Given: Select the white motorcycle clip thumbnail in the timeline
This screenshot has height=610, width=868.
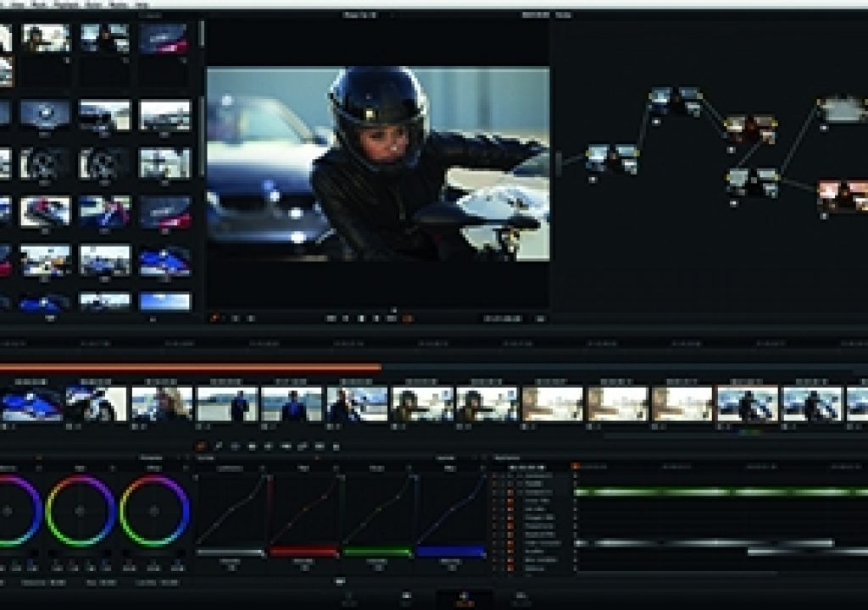Looking at the screenshot, I should 97,404.
